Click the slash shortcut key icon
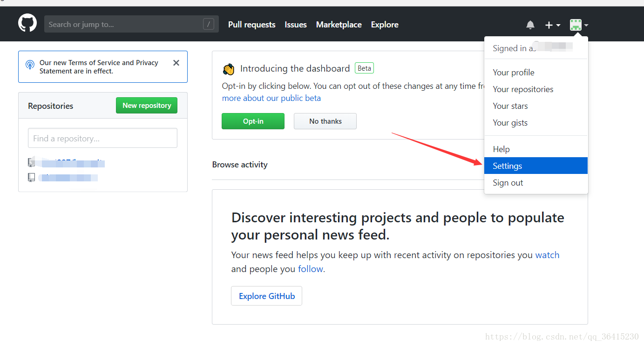The height and width of the screenshot is (346, 644). (209, 24)
